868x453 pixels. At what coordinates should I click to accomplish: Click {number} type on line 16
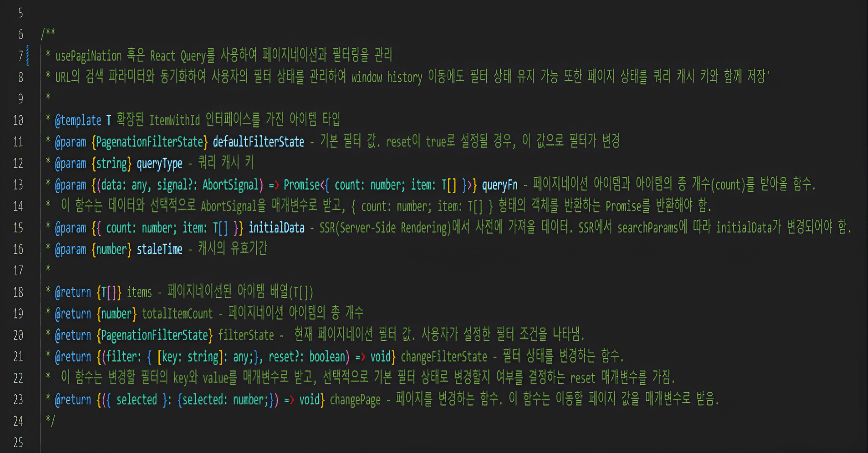coord(111,249)
